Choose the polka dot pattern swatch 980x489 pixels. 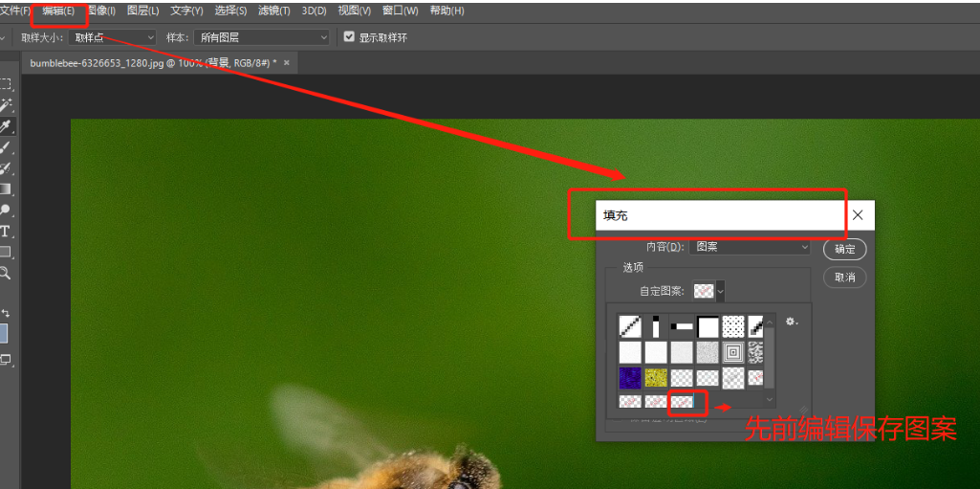click(x=733, y=326)
